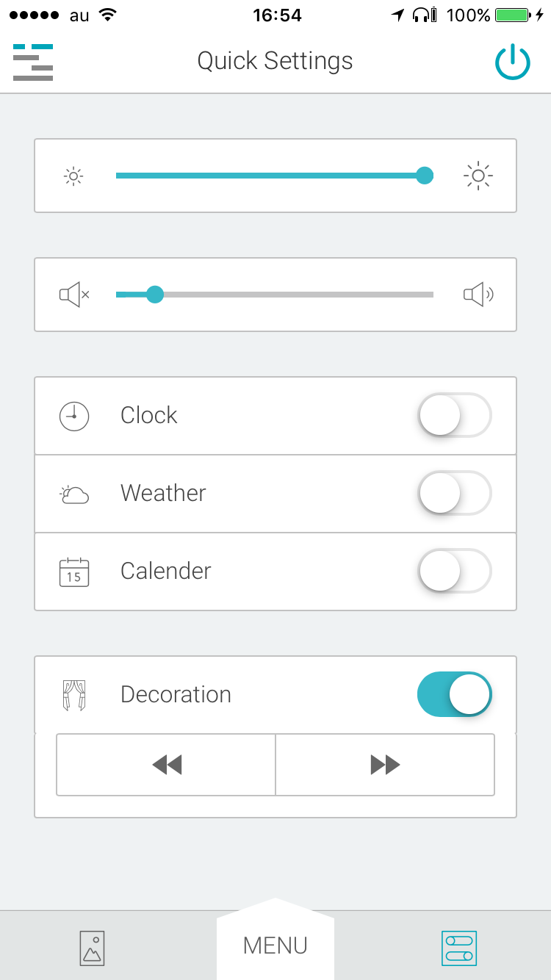This screenshot has width=551, height=980.
Task: Open the MENU tab
Action: [275, 945]
